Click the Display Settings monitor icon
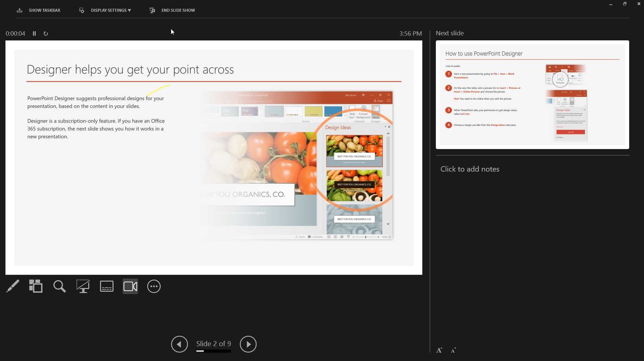644x361 pixels. click(x=82, y=10)
